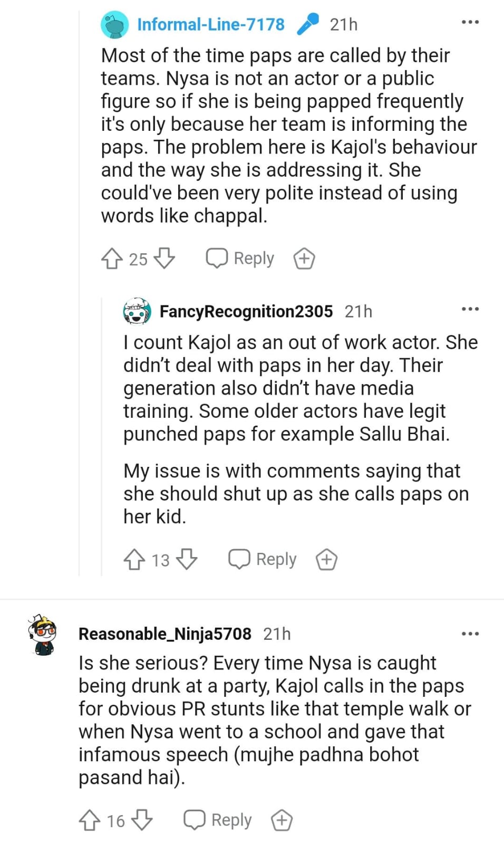
Task: Give award to Reasonable_Ninja5708's comment
Action: [x=282, y=821]
